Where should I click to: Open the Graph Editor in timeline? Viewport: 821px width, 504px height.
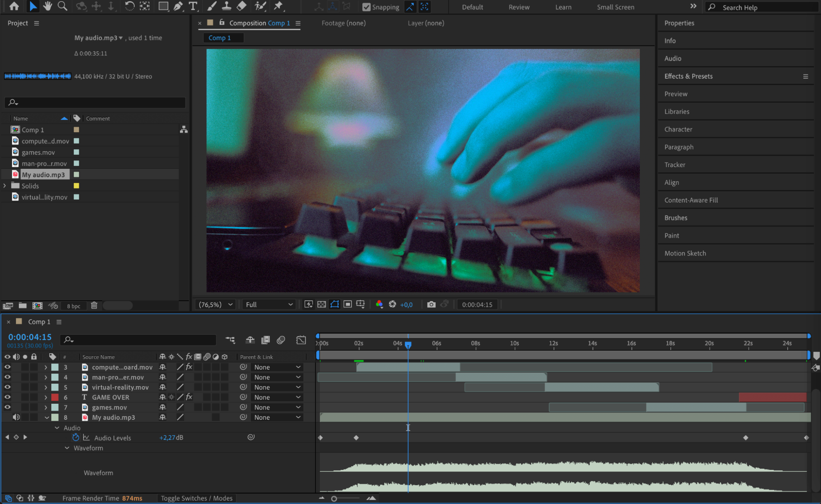301,340
